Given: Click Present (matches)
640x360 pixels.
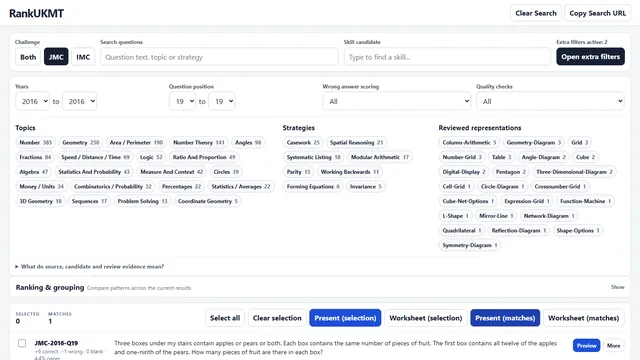Looking at the screenshot, I should 505,318.
